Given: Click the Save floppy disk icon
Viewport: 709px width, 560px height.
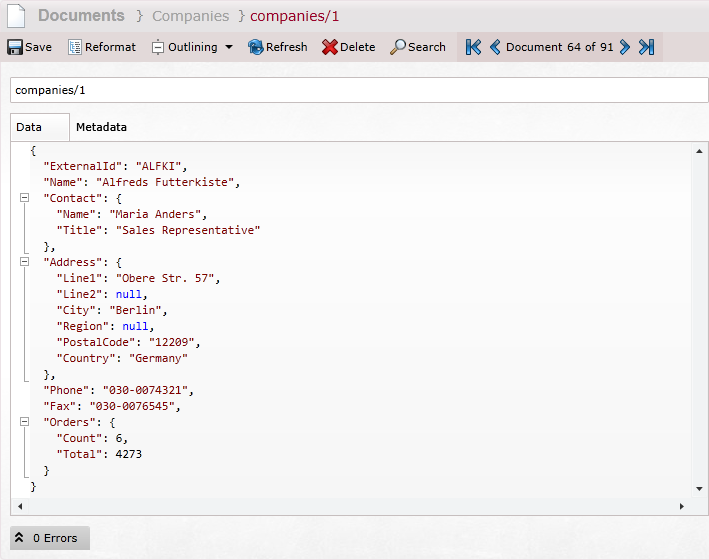Looking at the screenshot, I should click(15, 47).
